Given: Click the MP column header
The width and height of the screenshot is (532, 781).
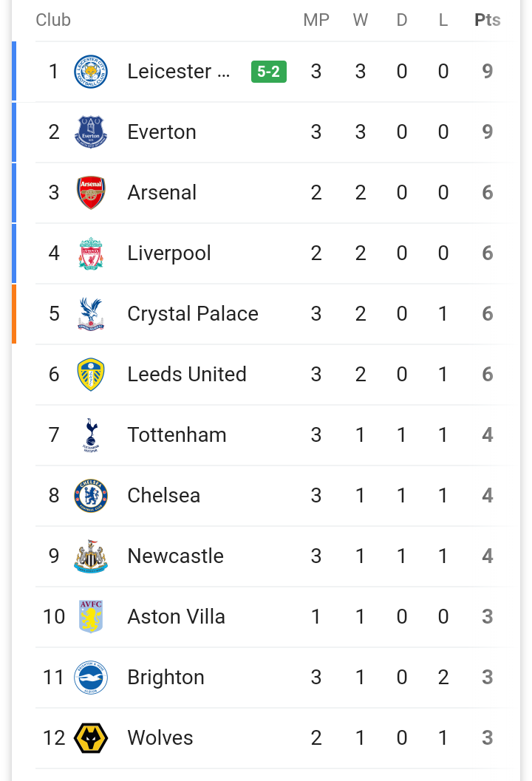Looking at the screenshot, I should pos(316,20).
